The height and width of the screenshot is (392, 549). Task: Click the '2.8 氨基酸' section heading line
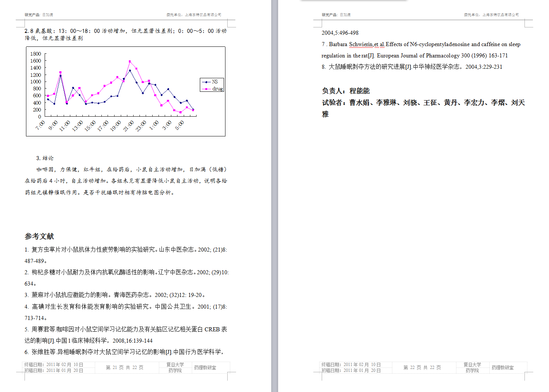[x=126, y=31]
